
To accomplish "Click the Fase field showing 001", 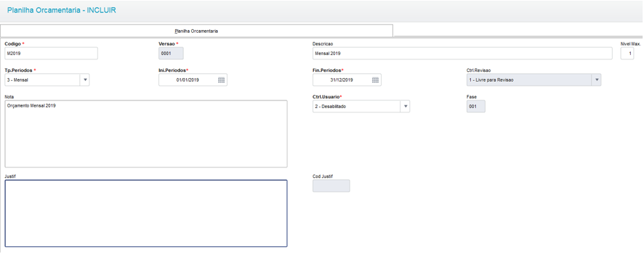I will tap(476, 107).
